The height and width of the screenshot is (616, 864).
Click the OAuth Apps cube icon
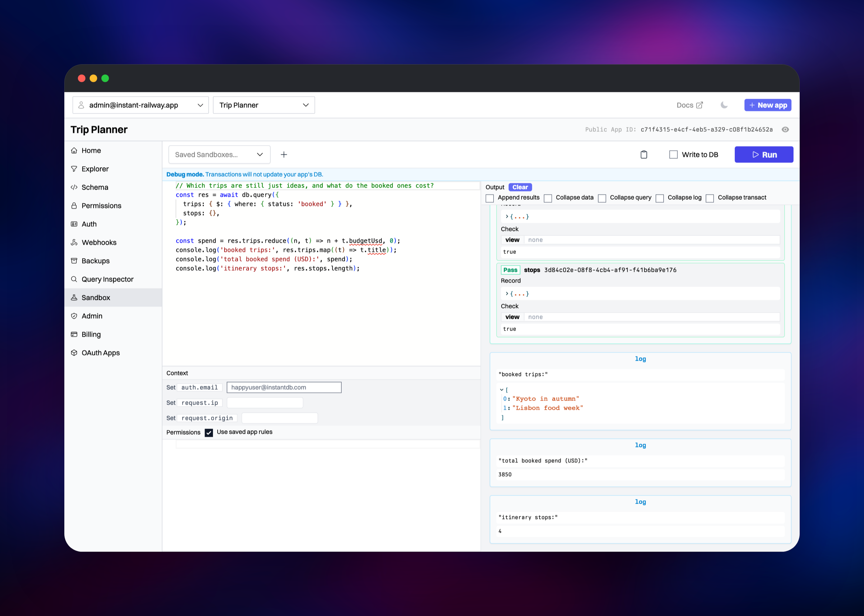click(74, 353)
